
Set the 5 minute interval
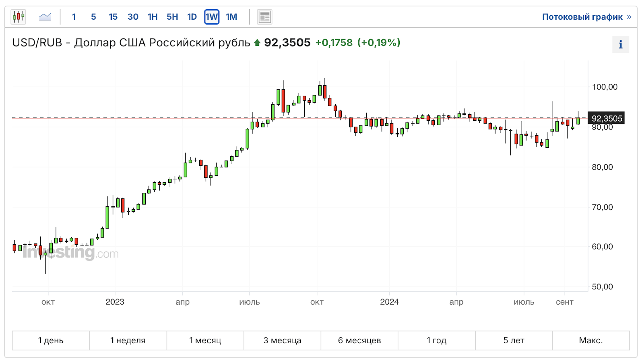[93, 17]
